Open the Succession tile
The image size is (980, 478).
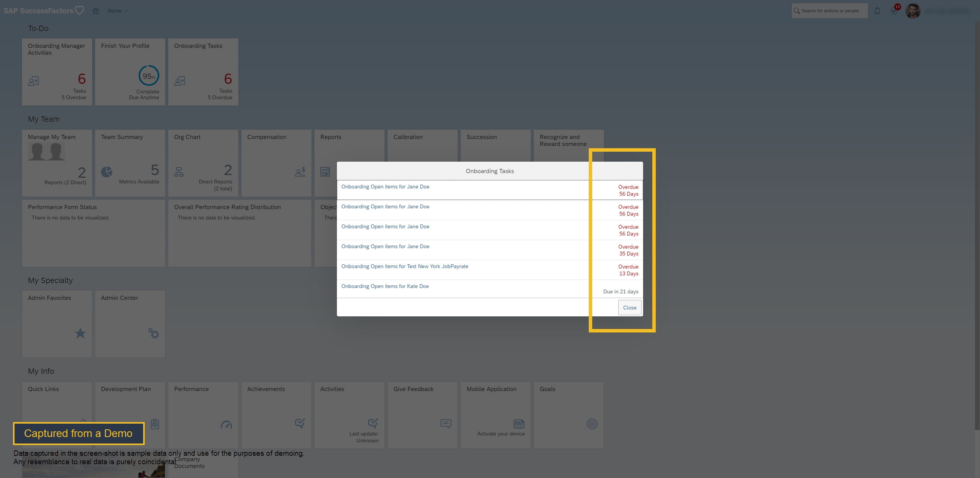tap(496, 146)
